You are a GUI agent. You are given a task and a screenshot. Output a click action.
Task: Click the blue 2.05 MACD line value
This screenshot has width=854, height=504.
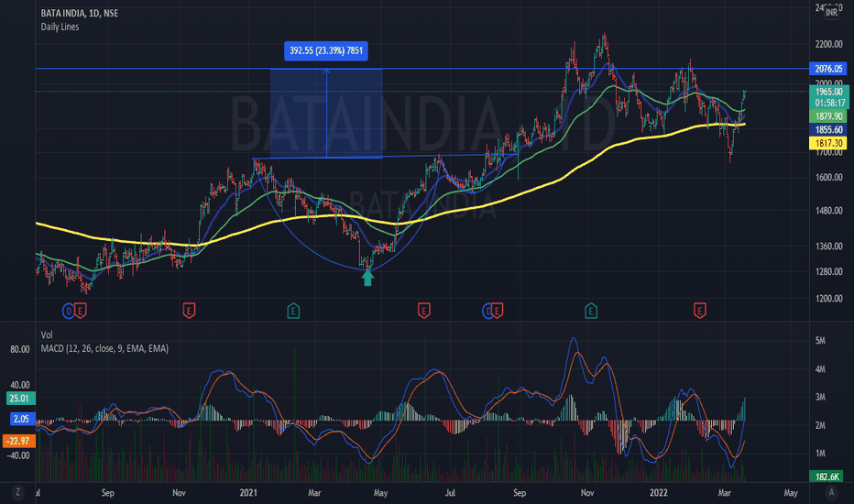pos(22,419)
